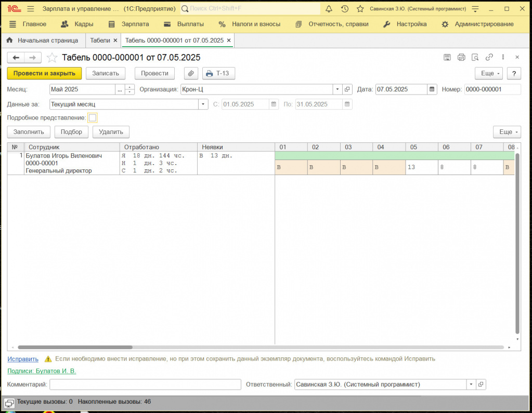Expand Ответственный dropdown arrow
The height and width of the screenshot is (413, 532).
tap(471, 384)
